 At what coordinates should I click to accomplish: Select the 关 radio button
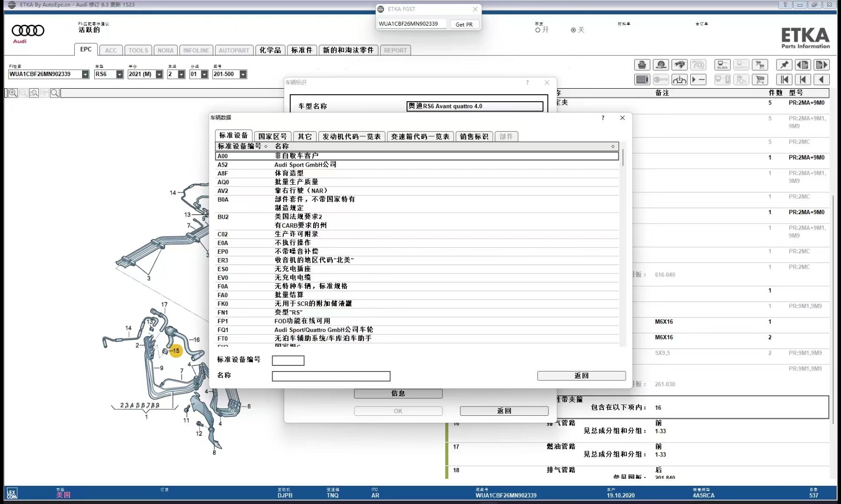(573, 30)
